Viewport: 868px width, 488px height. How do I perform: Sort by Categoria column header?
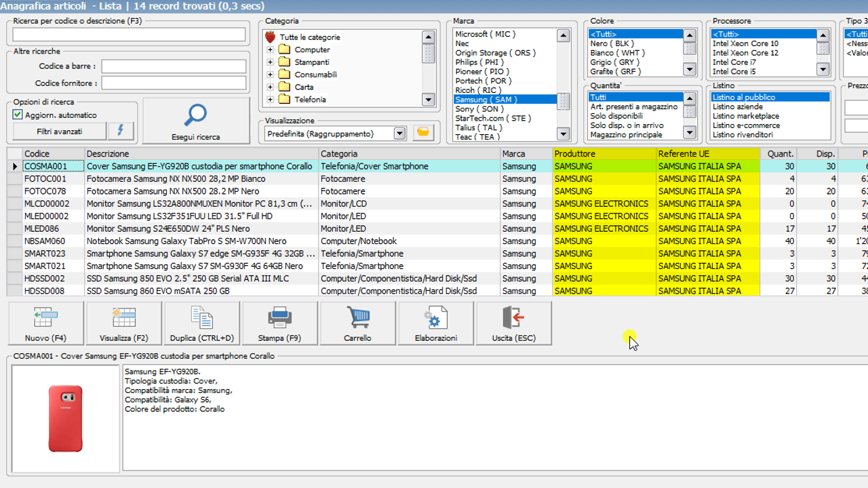(x=409, y=154)
